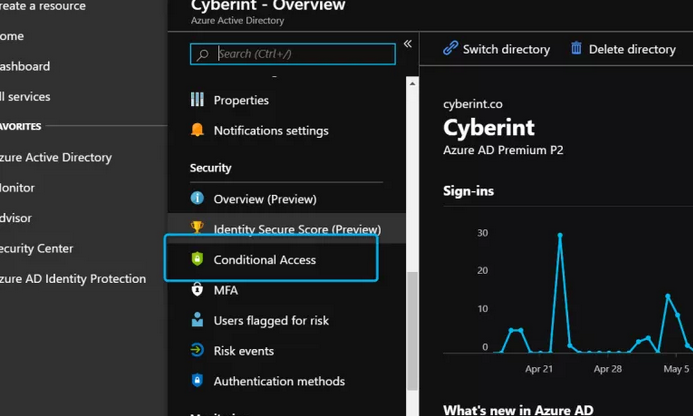693x416 pixels.
Task: Open Security Center in left navigation
Action: (x=36, y=248)
